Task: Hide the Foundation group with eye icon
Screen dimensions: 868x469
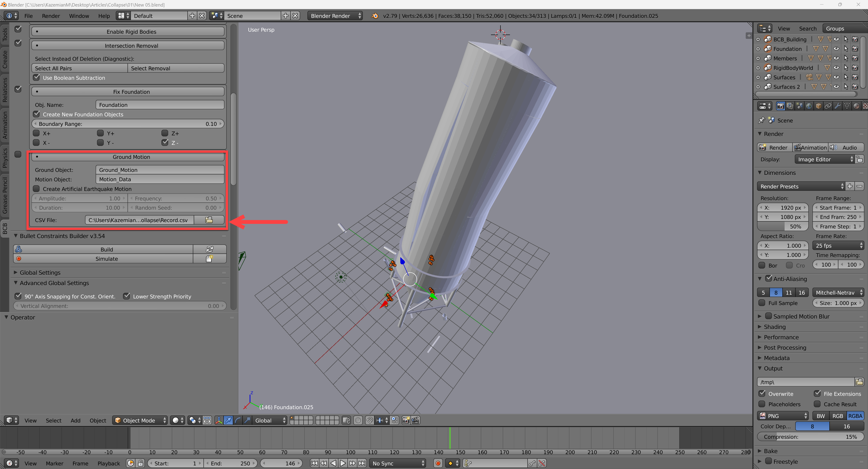Action: (x=836, y=49)
